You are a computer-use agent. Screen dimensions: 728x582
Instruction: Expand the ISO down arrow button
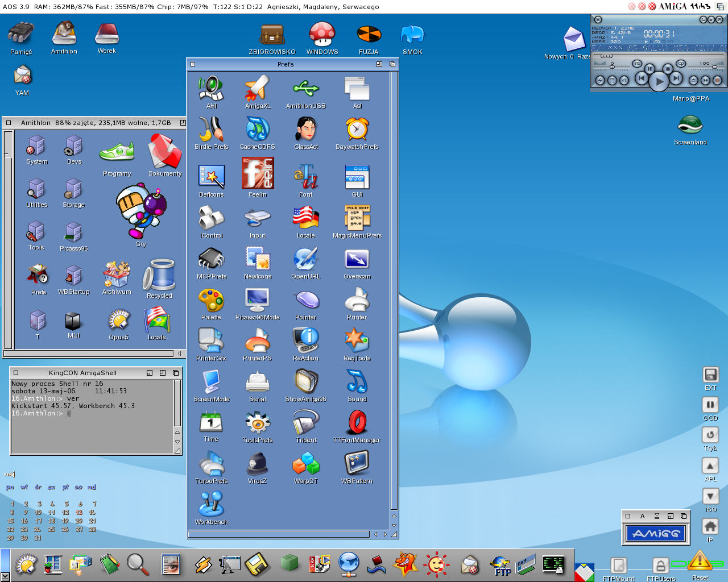click(x=710, y=497)
